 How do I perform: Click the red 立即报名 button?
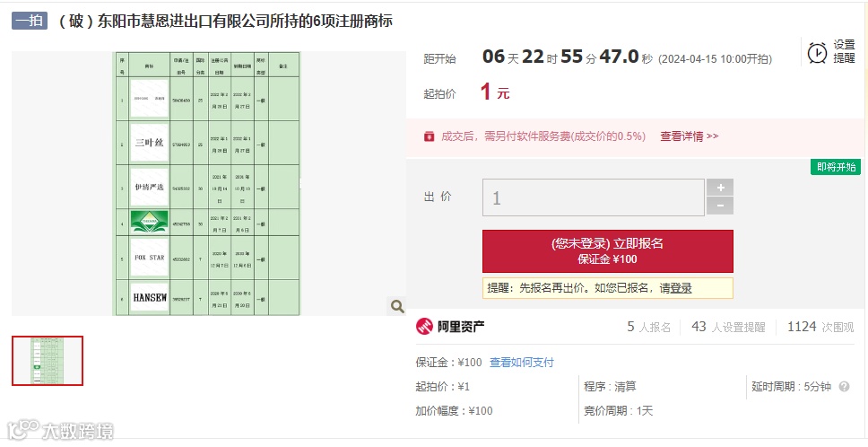pyautogui.click(x=608, y=251)
